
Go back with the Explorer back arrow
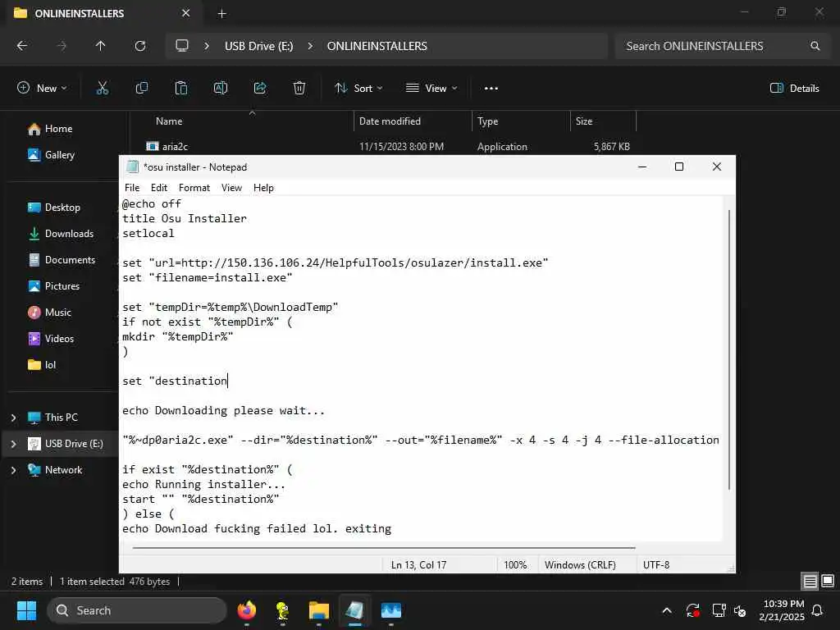(x=22, y=46)
